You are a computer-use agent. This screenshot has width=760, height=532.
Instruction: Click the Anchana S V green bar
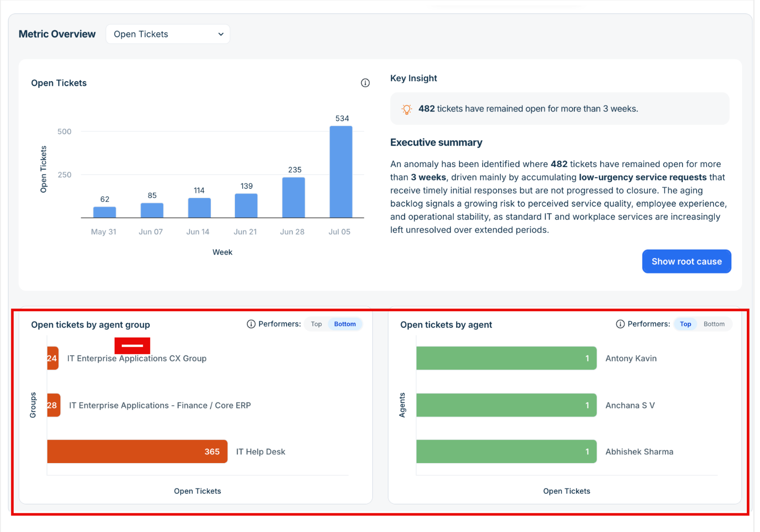coord(506,405)
